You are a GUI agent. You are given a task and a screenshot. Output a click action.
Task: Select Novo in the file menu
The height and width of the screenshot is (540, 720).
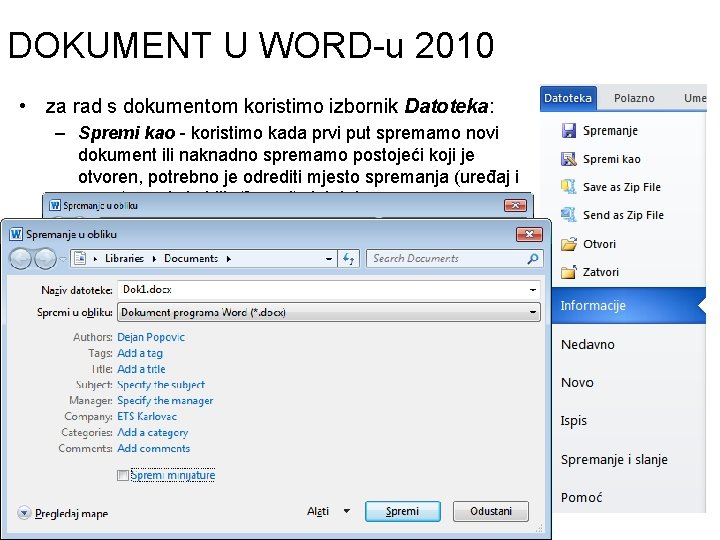pos(577,382)
